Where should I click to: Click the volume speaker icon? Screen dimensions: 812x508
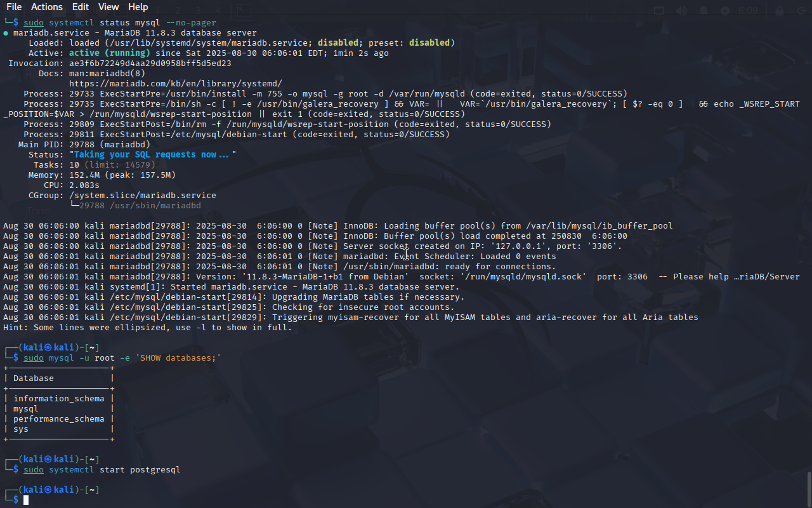pyautogui.click(x=681, y=11)
